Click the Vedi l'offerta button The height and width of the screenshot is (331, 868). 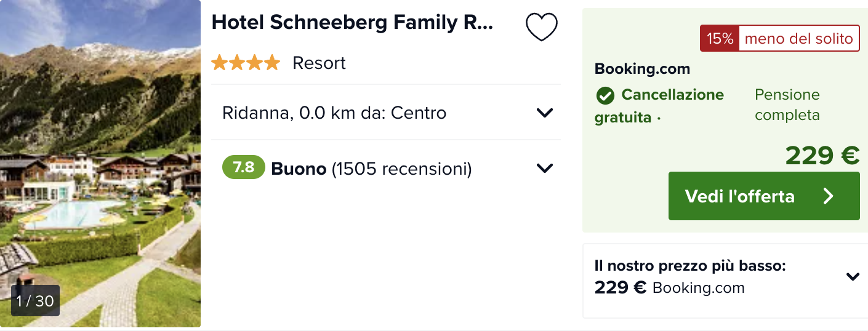click(764, 196)
